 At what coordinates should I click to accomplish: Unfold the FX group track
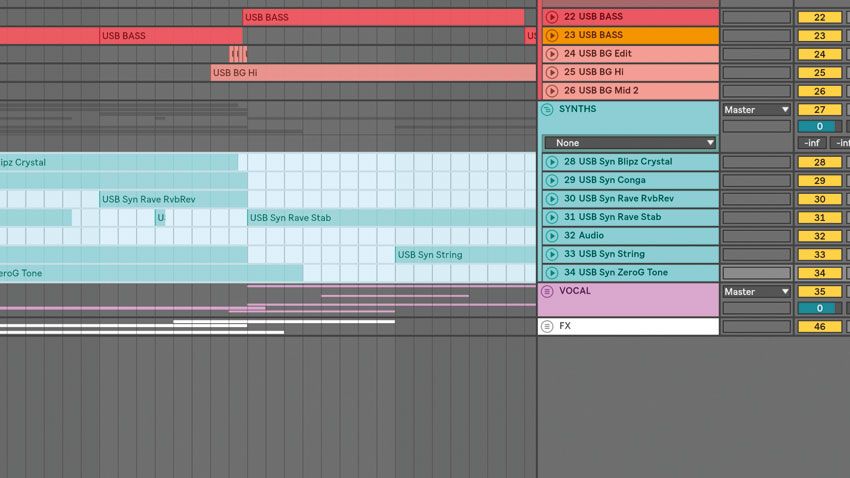(547, 326)
